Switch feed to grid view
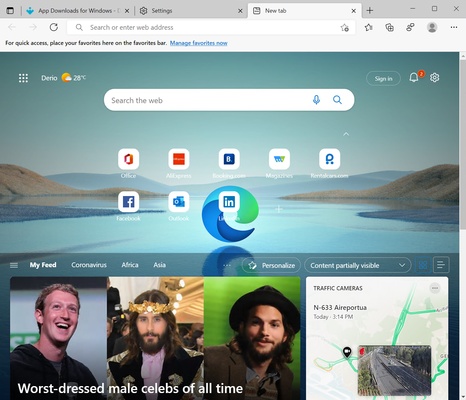Screen dimensions: 466x400 [423, 265]
